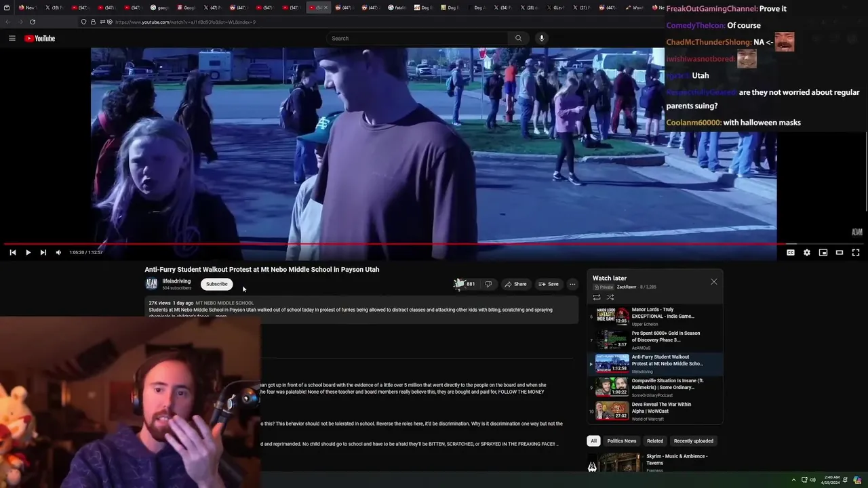Activate voice search microphone

(541, 38)
